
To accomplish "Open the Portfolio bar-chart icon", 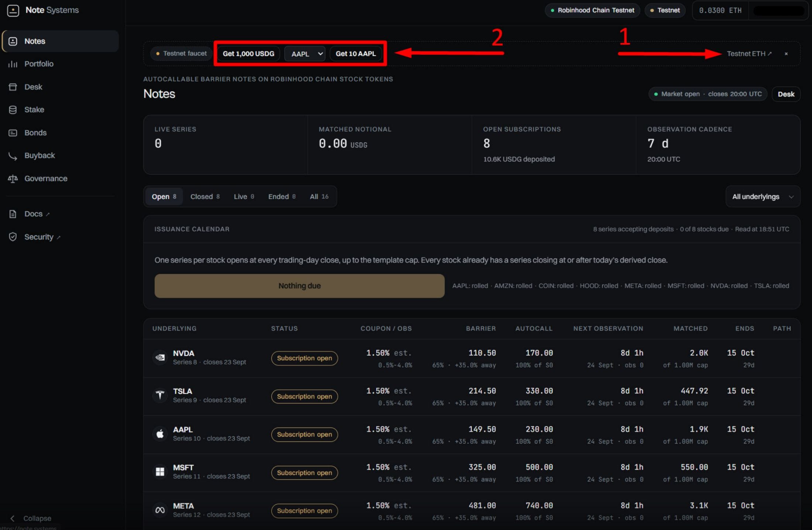I will pyautogui.click(x=13, y=64).
